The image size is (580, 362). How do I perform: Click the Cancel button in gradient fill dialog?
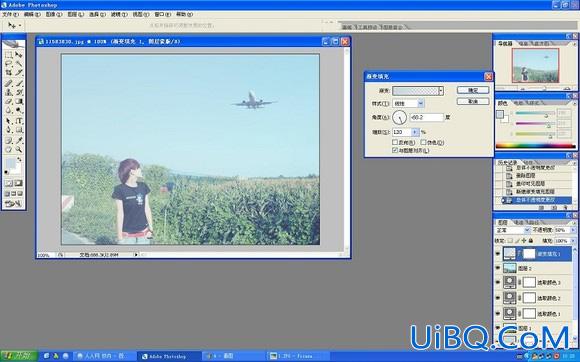[473, 101]
